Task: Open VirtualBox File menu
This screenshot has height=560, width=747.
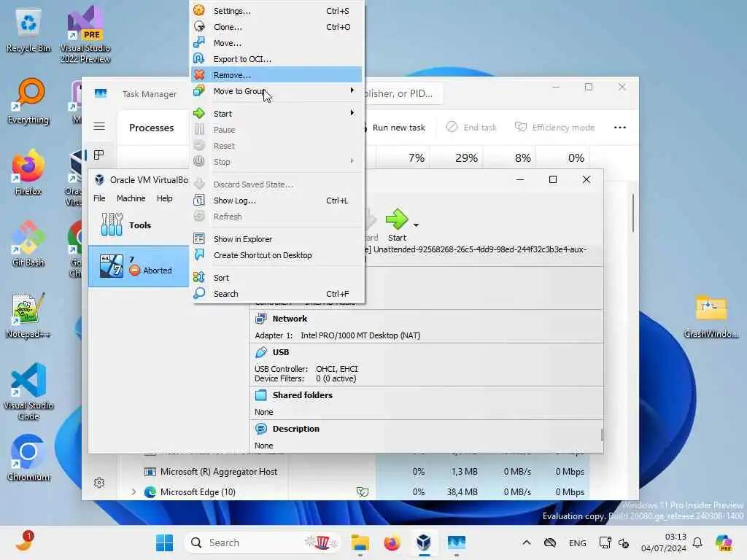Action: (x=99, y=198)
